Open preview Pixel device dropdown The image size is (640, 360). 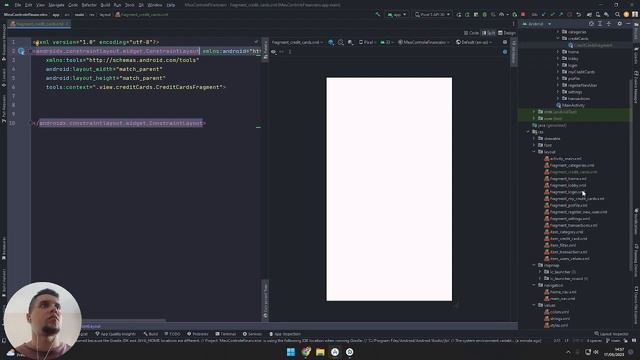(x=367, y=42)
